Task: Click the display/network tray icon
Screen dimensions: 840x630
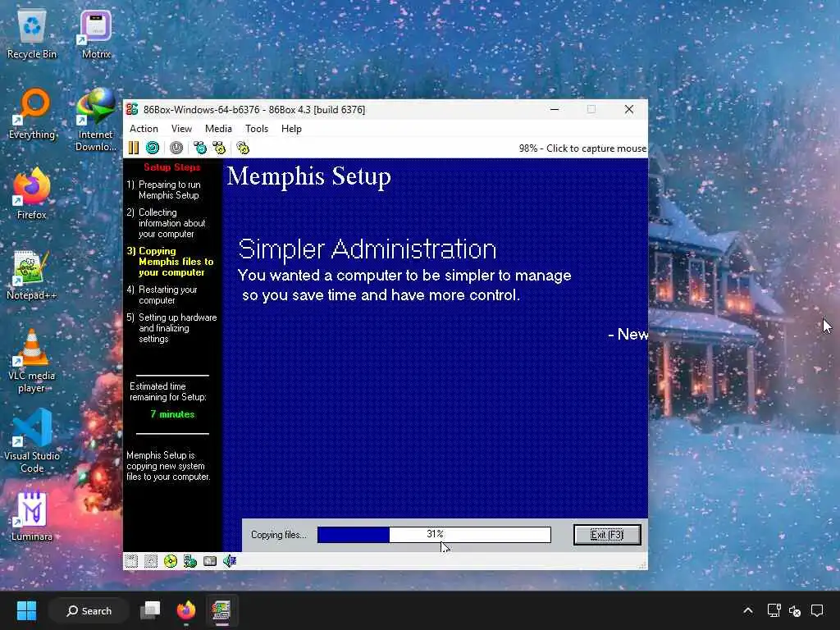Action: pos(774,610)
